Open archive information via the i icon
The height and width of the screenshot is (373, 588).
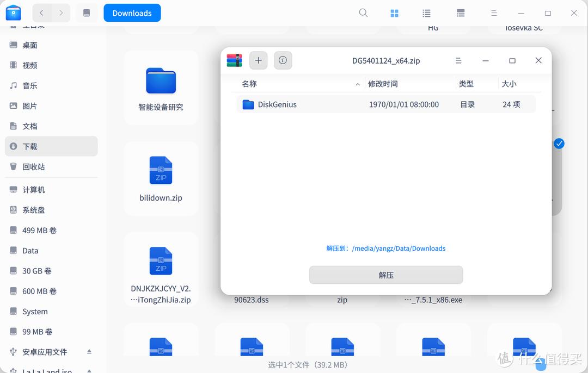pos(283,60)
